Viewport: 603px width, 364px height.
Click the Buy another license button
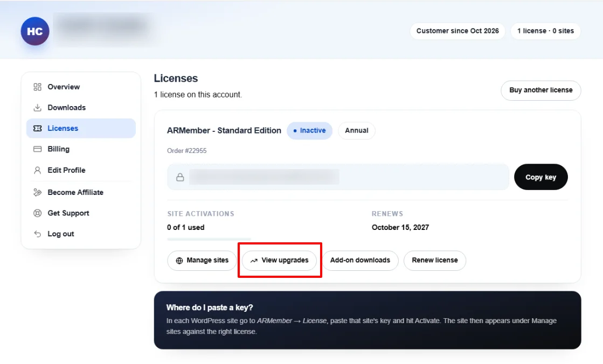coord(540,90)
